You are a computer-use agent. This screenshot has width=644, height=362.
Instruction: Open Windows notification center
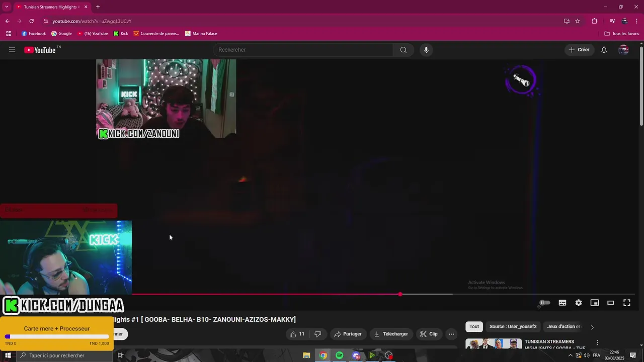pyautogui.click(x=633, y=355)
